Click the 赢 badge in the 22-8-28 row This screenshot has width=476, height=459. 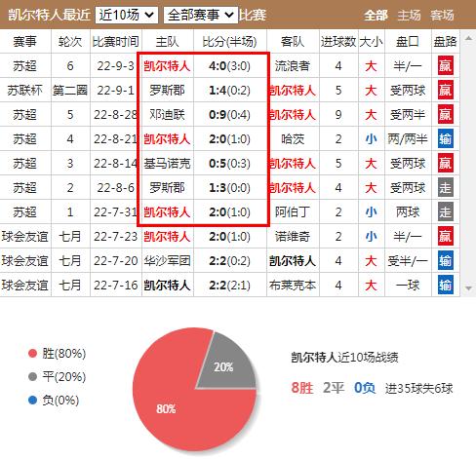(445, 114)
